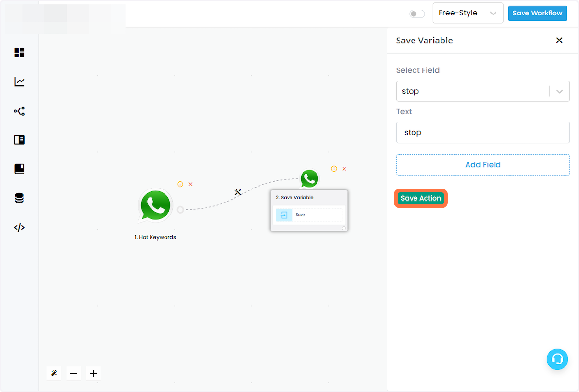Open the workflow nodes icon in sidebar

coord(19,111)
